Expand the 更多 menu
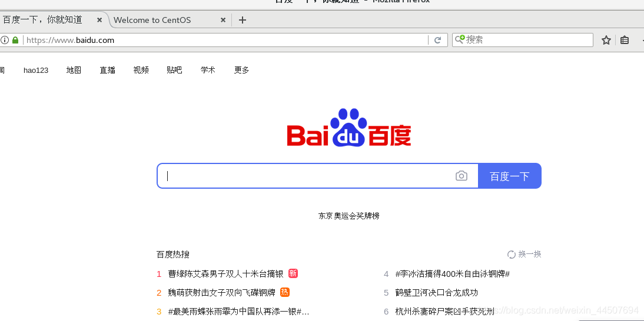This screenshot has width=644, height=321. pyautogui.click(x=241, y=70)
